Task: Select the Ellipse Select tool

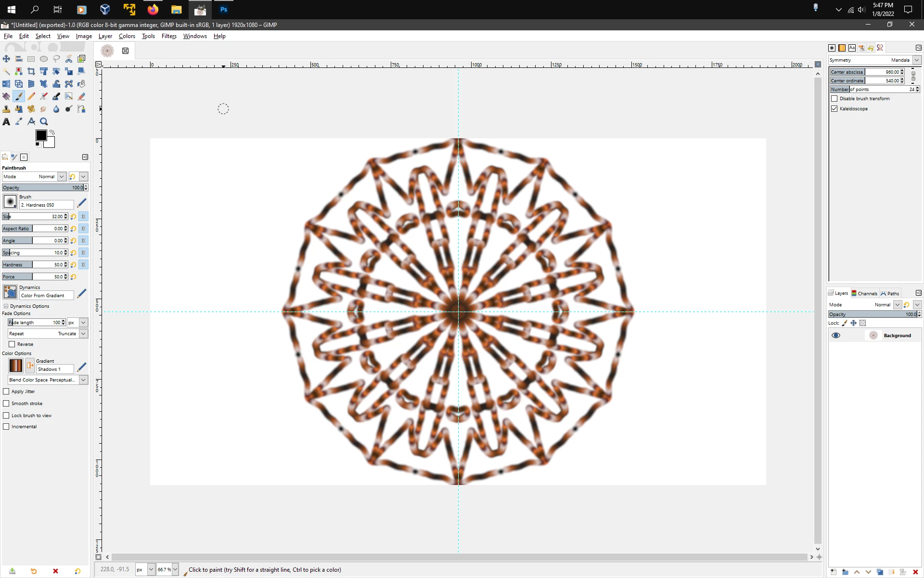Action: coord(44,59)
